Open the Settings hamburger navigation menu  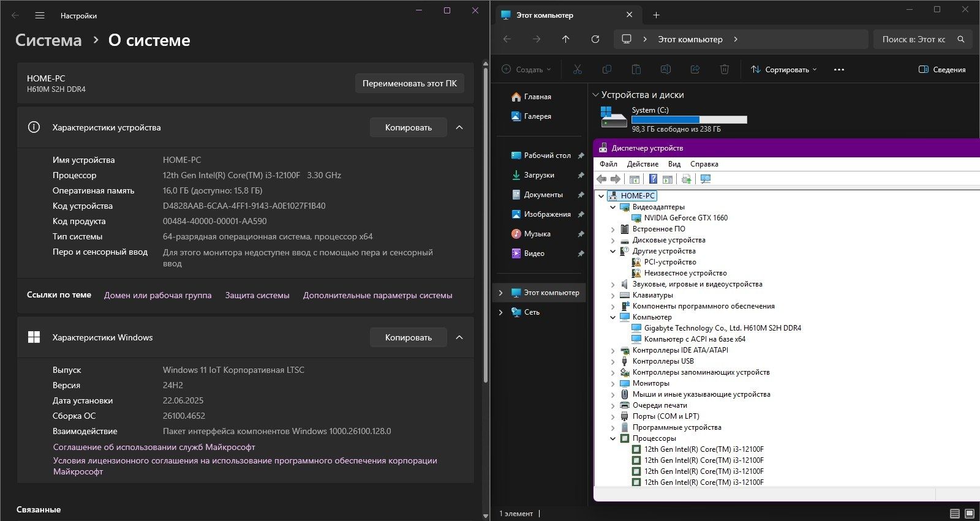coord(40,15)
